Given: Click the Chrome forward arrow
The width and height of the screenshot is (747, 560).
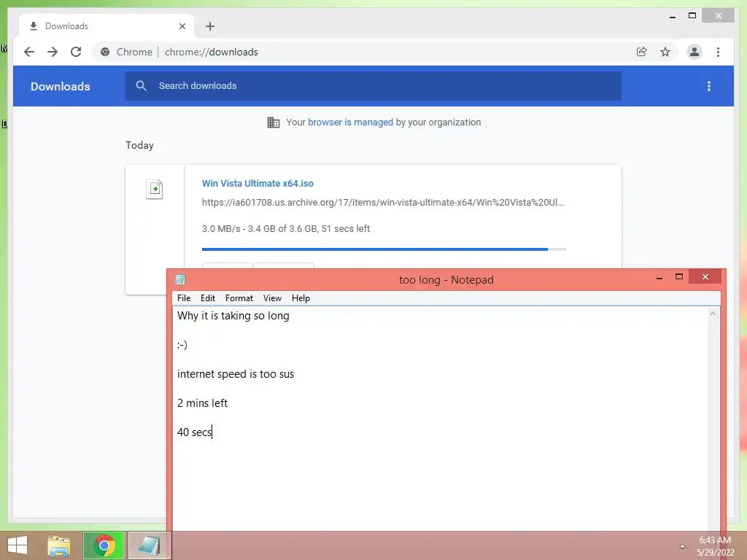Looking at the screenshot, I should pyautogui.click(x=53, y=52).
